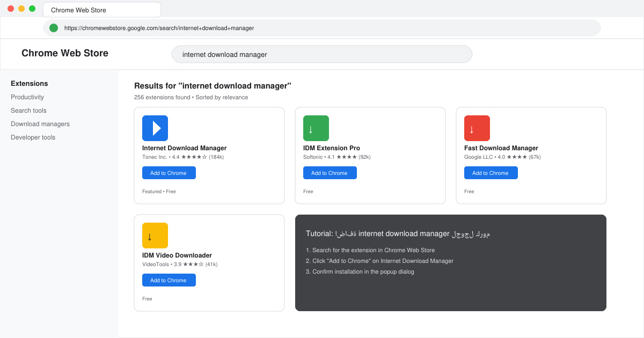Viewport: 644px width, 338px height.
Task: Open the IDM Video Downloader title link
Action: [x=177, y=255]
